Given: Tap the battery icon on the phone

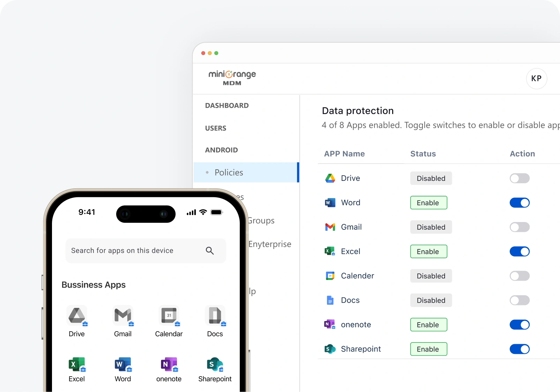Looking at the screenshot, I should click(217, 212).
